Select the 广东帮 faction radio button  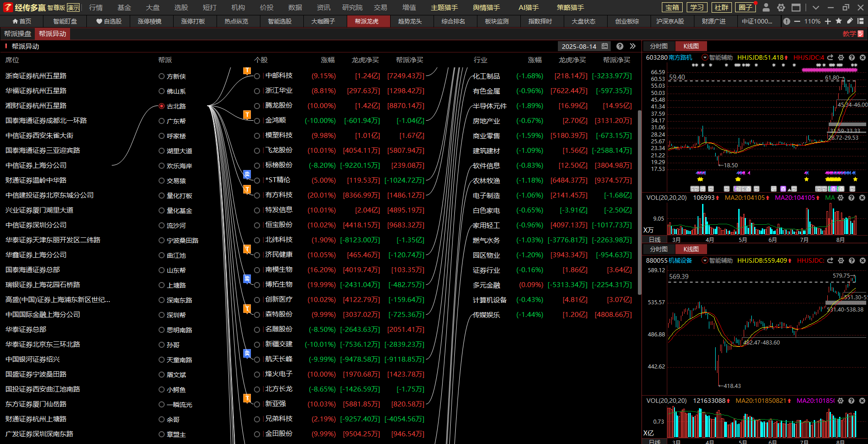161,121
